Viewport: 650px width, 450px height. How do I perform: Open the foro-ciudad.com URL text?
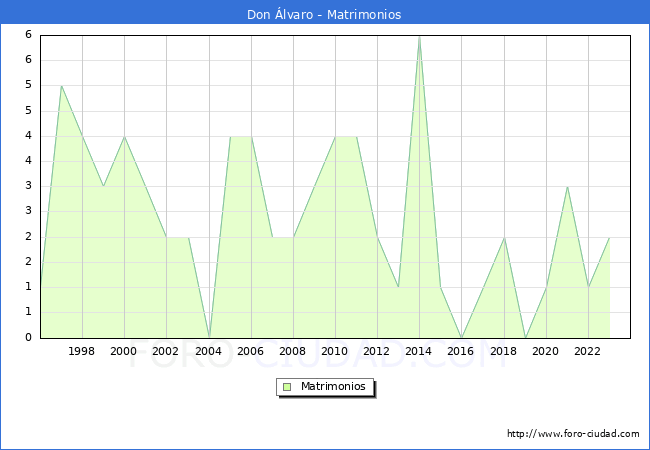pos(573,433)
